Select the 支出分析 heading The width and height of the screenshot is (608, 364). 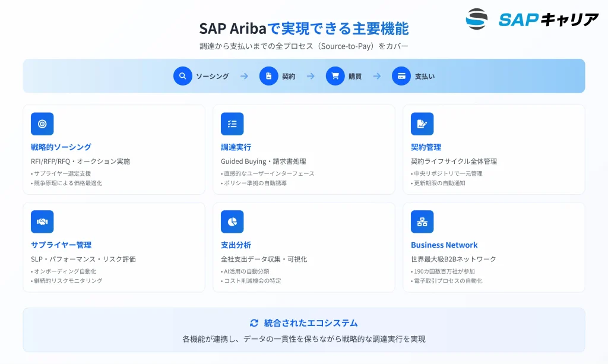(x=236, y=245)
